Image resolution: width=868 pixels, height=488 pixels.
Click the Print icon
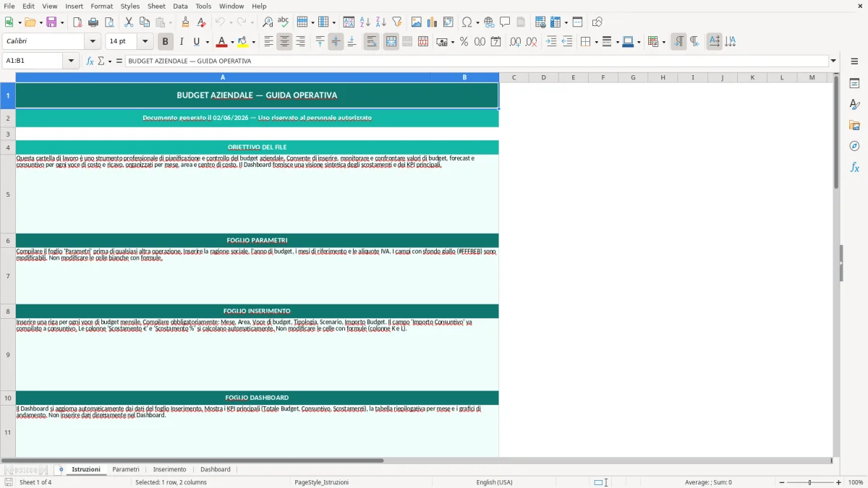tap(93, 22)
